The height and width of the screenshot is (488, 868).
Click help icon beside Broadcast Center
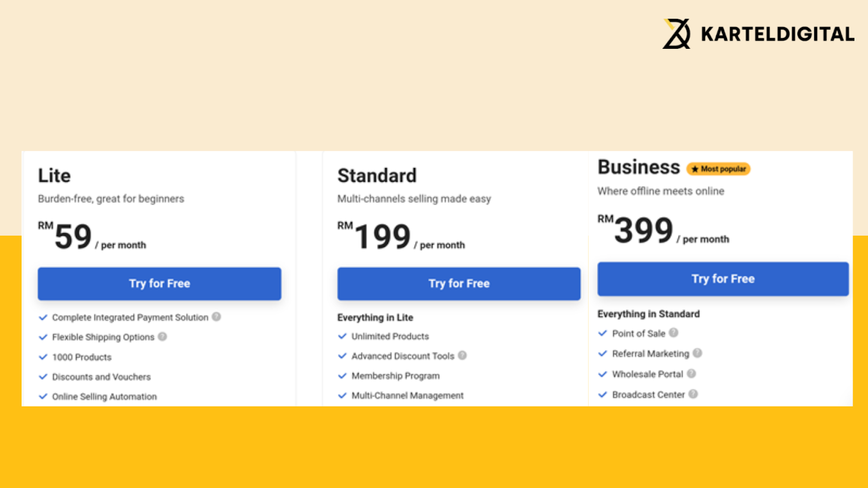[693, 394]
